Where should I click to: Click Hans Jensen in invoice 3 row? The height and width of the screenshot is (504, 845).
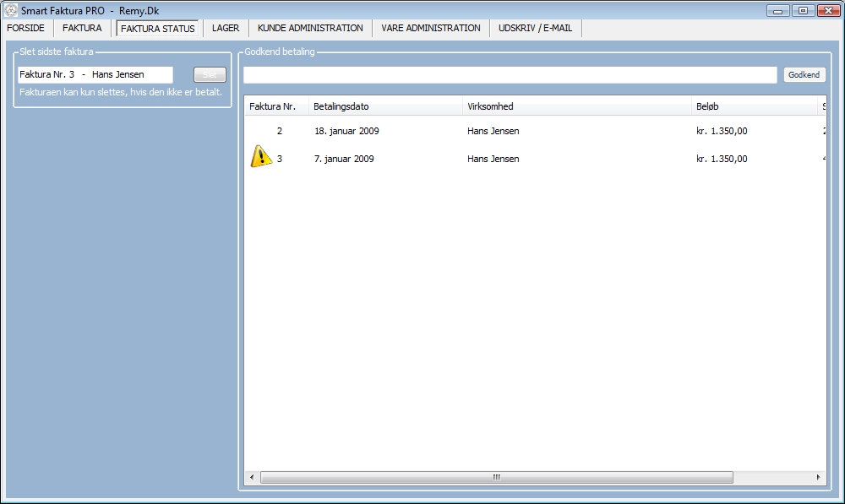click(493, 159)
